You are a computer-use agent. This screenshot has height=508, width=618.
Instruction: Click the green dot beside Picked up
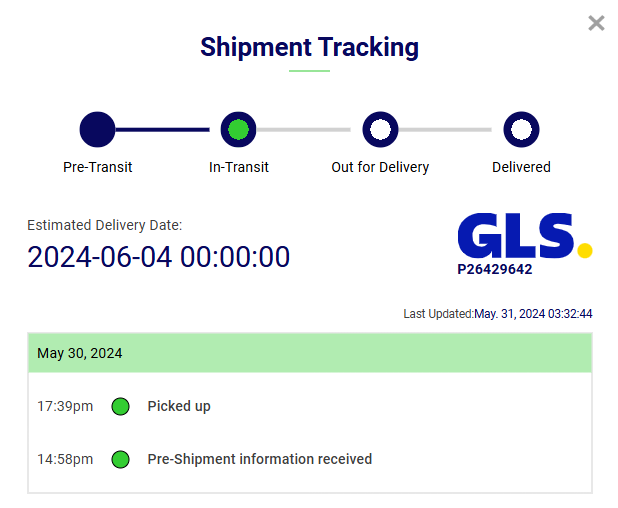pos(120,406)
